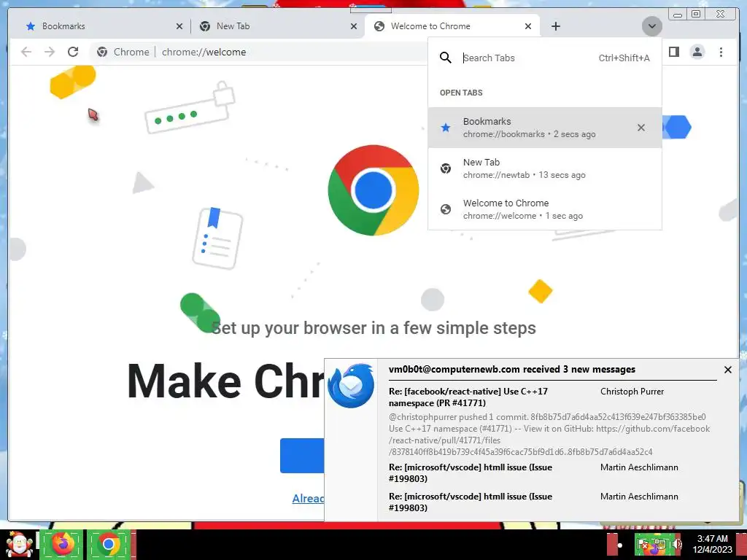Click the Chrome icon of New Tab entry
Image resolution: width=747 pixels, height=560 pixels.
pyautogui.click(x=446, y=168)
